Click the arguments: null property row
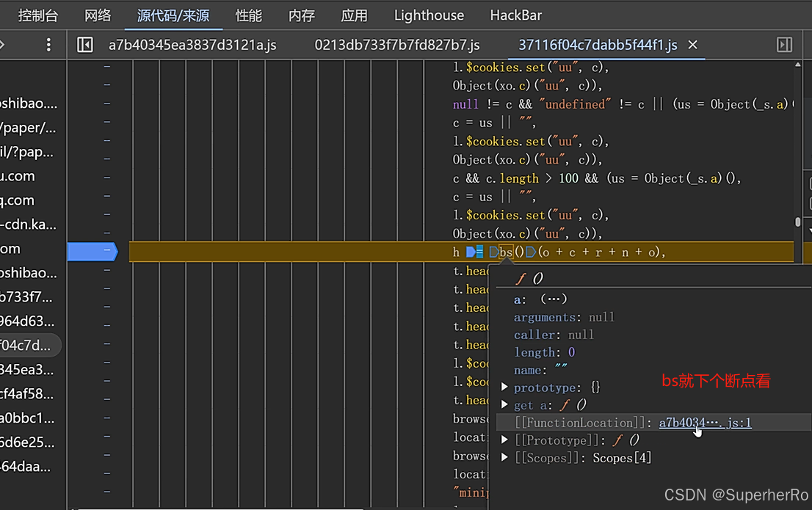Screen dimensions: 812x510 pyautogui.click(x=564, y=317)
